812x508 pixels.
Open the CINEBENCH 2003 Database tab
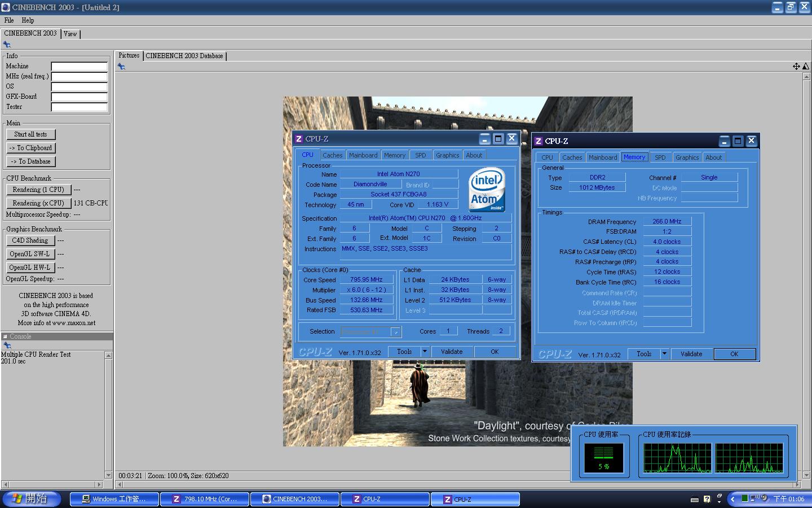(x=184, y=56)
